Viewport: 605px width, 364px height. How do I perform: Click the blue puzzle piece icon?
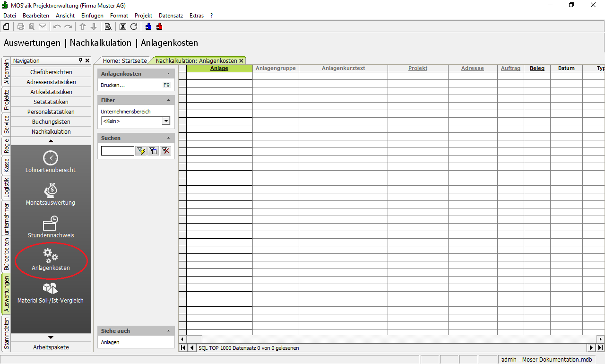(x=148, y=26)
